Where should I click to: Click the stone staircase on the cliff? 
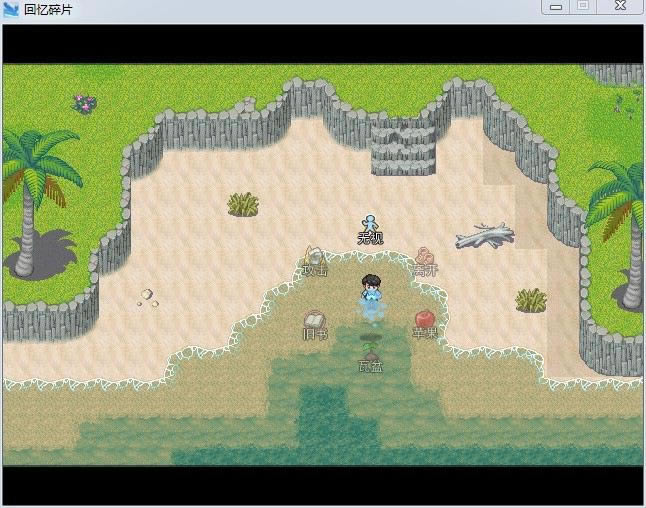(404, 147)
